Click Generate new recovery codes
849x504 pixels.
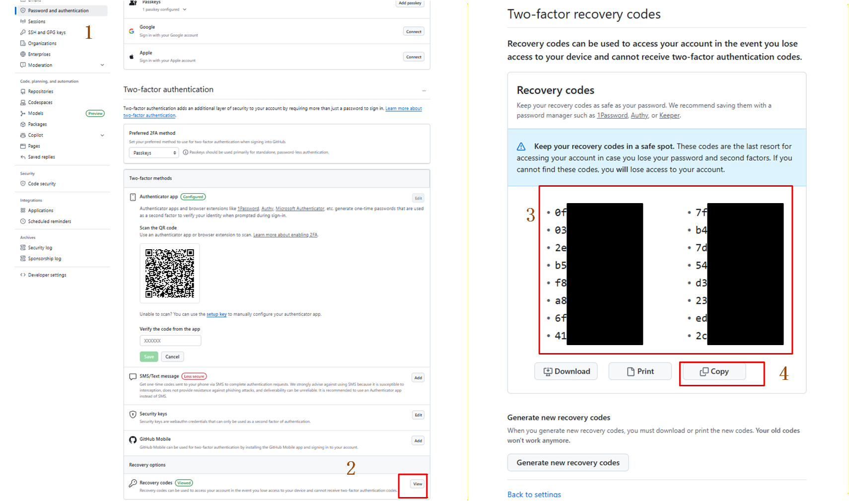pos(568,462)
